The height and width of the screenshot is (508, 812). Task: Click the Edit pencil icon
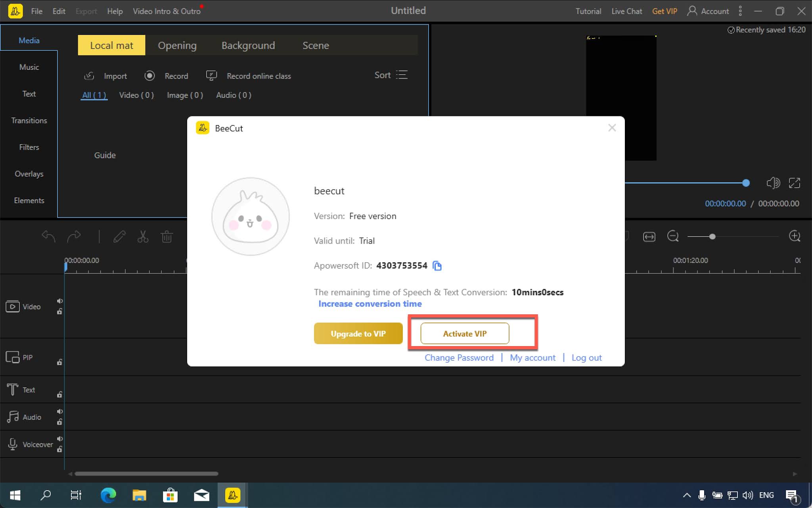[x=119, y=237]
